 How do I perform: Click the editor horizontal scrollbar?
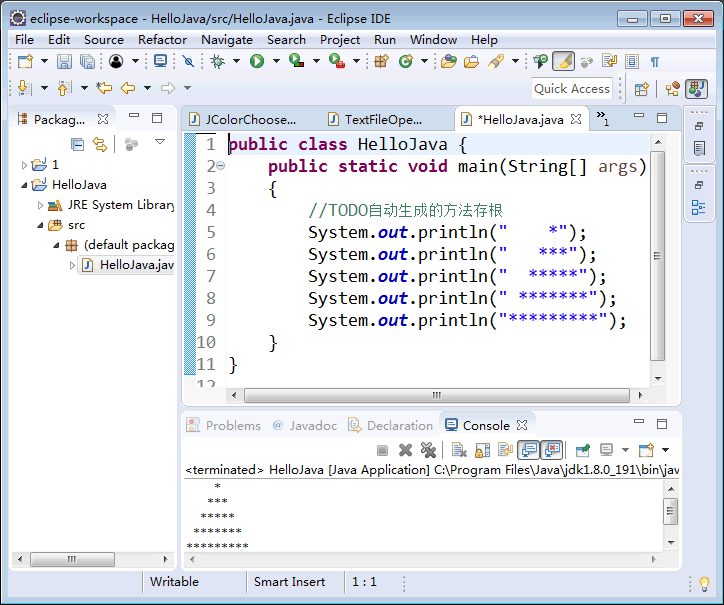click(x=435, y=395)
